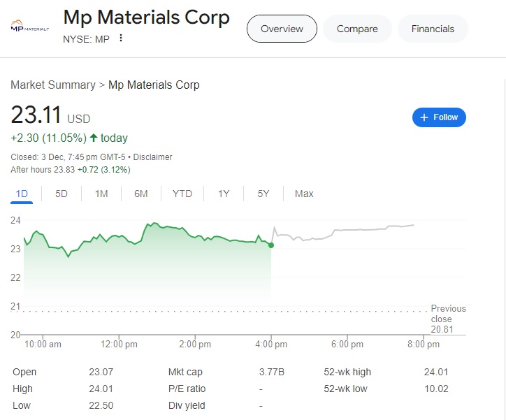This screenshot has height=420, width=506.
Task: Switch chart to YTD range
Action: click(182, 194)
